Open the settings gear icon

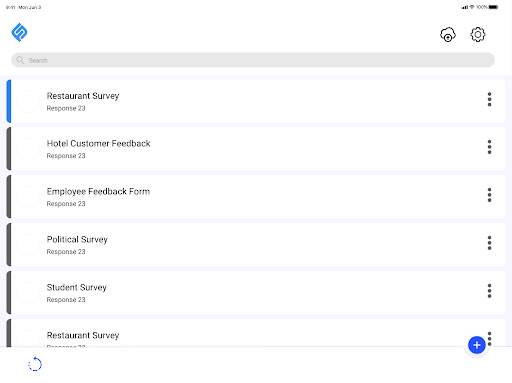click(478, 34)
